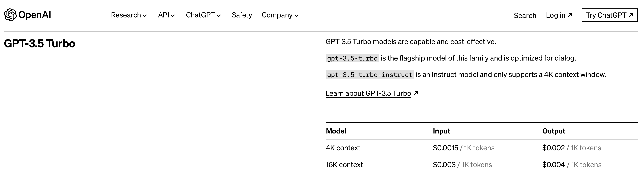Click the chevron icon beside ChatGPT menu
Viewport: 644px width, 190px height.
click(x=219, y=16)
